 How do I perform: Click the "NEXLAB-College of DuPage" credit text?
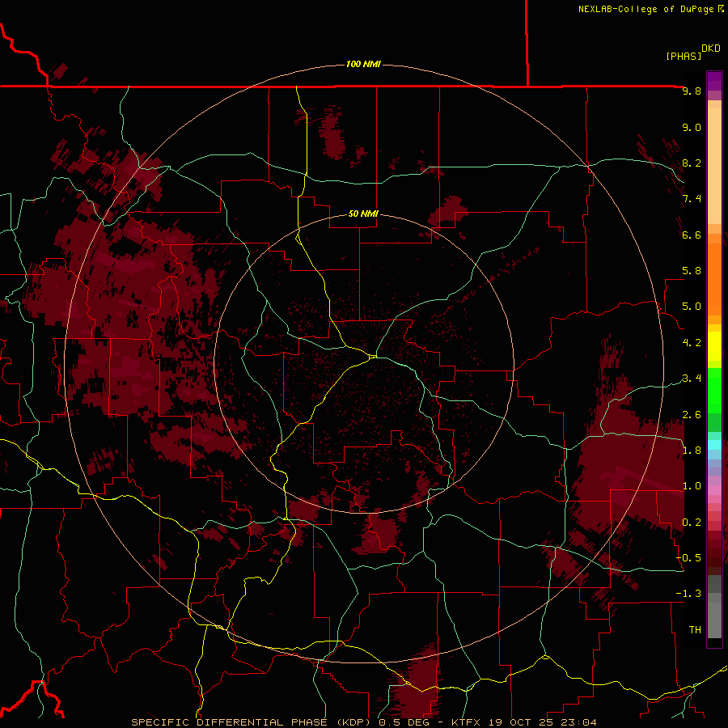(x=645, y=9)
